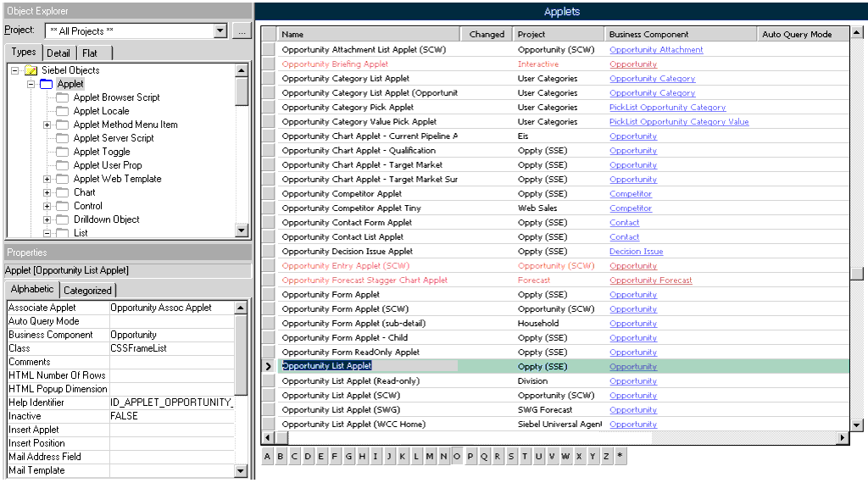The height and width of the screenshot is (483, 868).
Task: Switch to the Types tab
Action: 23,52
